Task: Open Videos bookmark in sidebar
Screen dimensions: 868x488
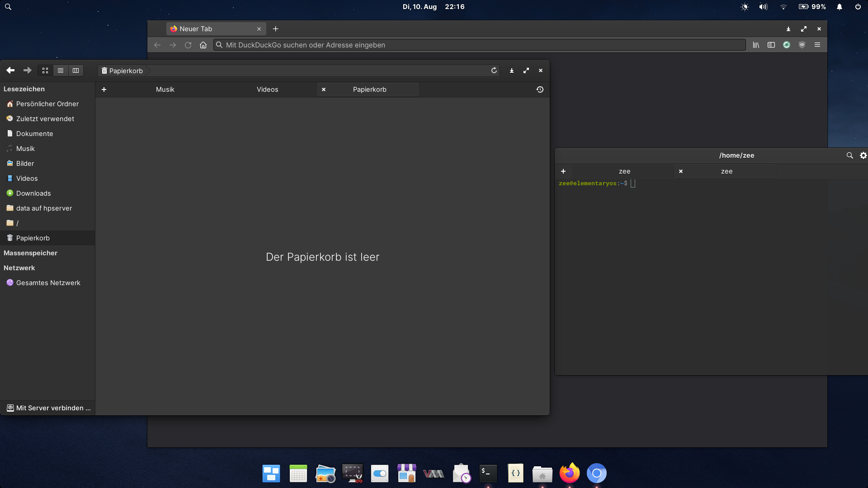Action: [47, 178]
